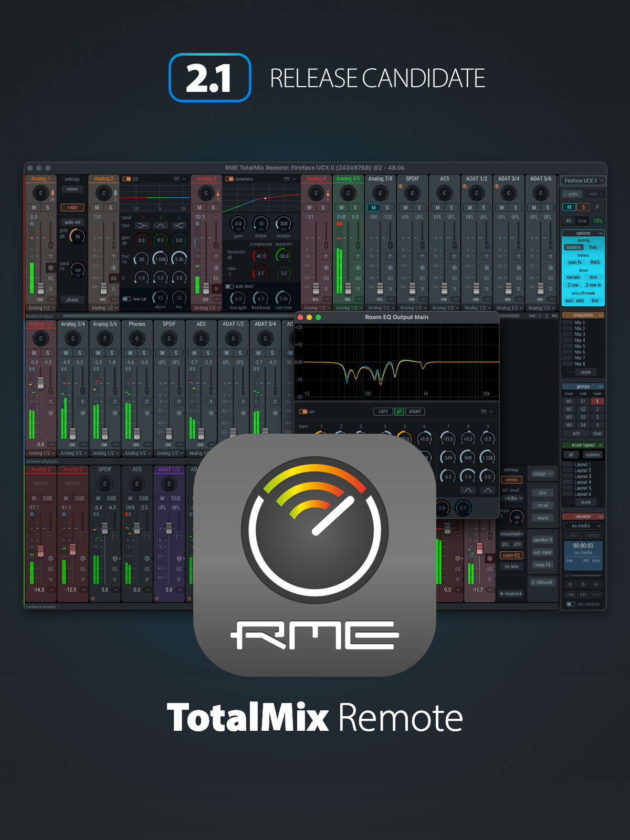Click speaker B button
This screenshot has width=630, height=840.
click(542, 540)
